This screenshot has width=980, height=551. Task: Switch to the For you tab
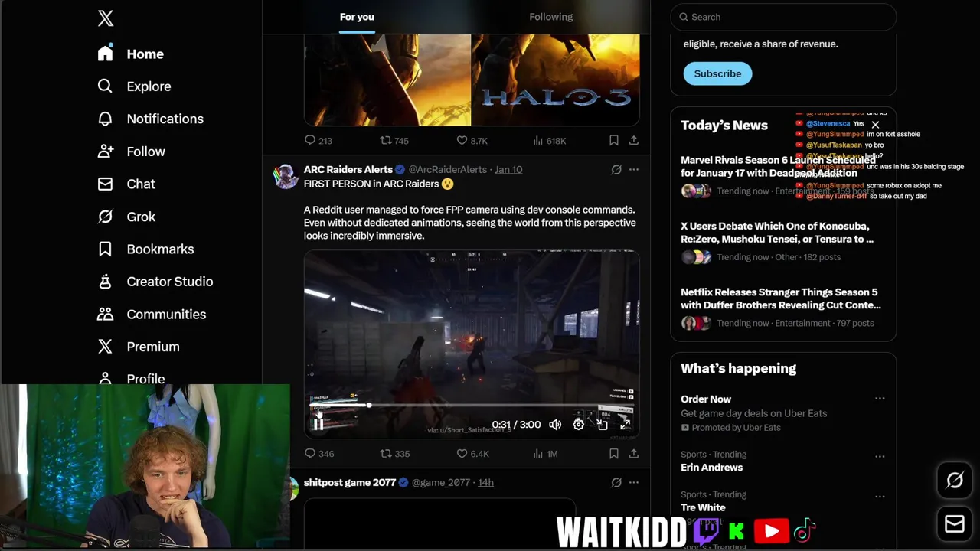coord(357,17)
